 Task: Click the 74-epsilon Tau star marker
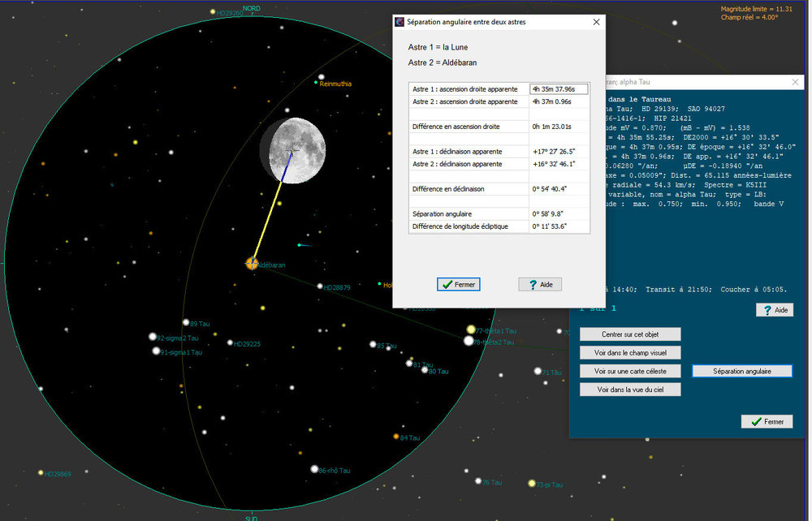[559, 330]
